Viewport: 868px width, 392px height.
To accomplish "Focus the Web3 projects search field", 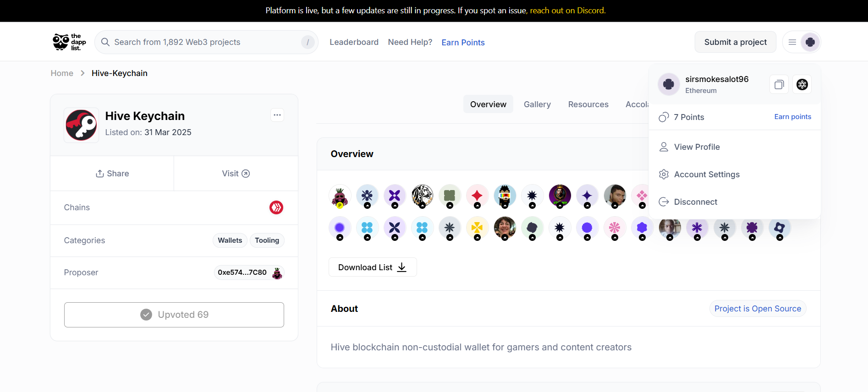I will click(x=206, y=42).
